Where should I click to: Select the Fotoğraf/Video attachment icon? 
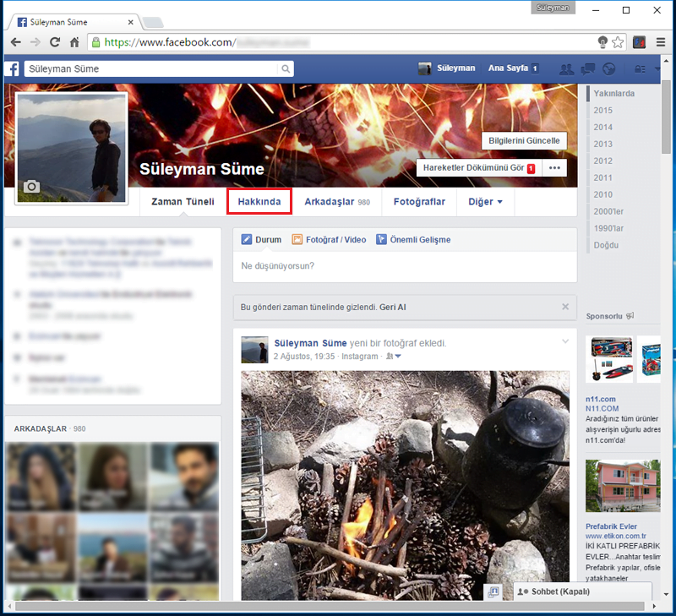(x=297, y=240)
